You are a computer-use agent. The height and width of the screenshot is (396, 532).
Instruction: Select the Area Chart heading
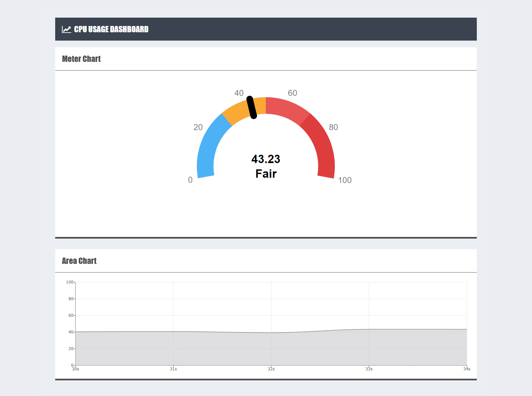click(79, 261)
